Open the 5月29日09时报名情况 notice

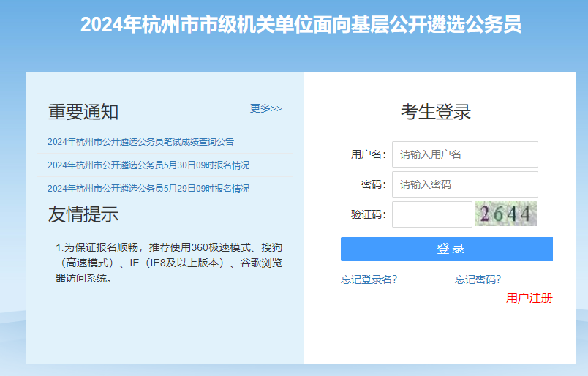148,189
